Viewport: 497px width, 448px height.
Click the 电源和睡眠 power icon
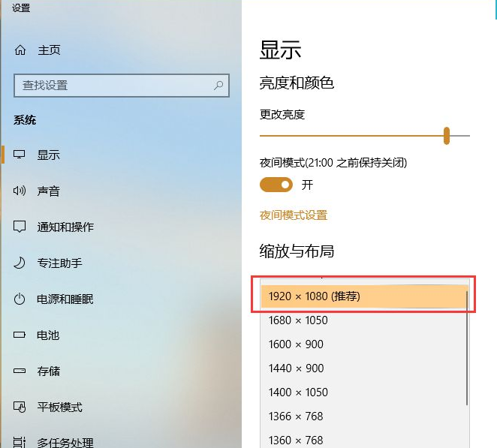20,299
